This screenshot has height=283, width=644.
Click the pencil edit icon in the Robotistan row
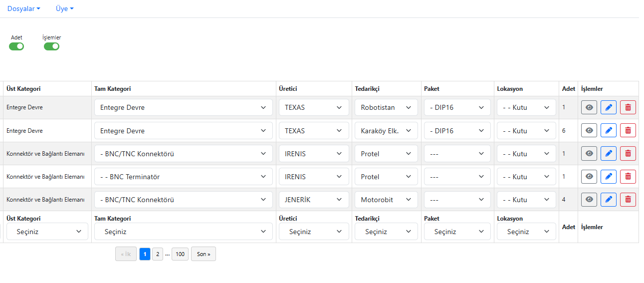pos(608,107)
